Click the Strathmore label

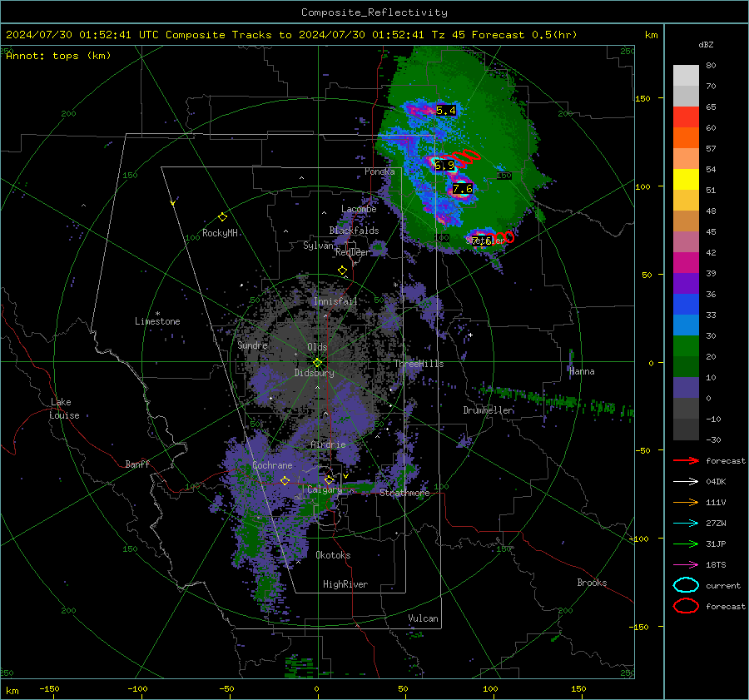click(404, 493)
